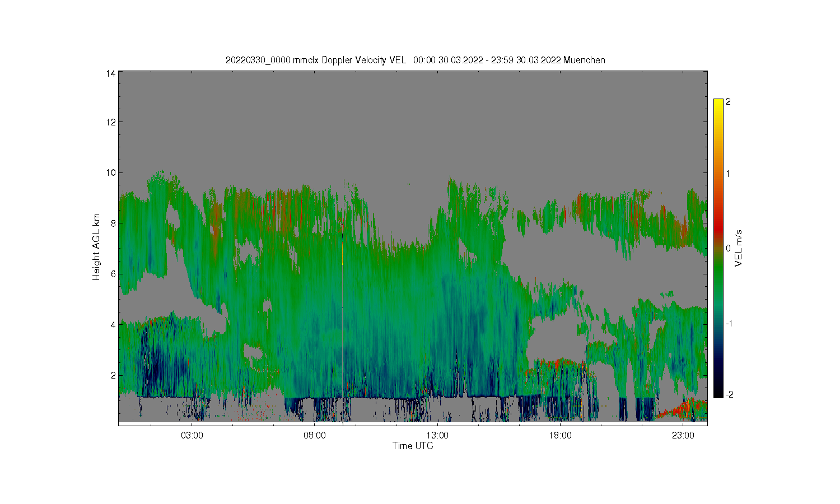The image size is (840, 504).
Task: Click the height tick label 8
Action: tap(113, 223)
